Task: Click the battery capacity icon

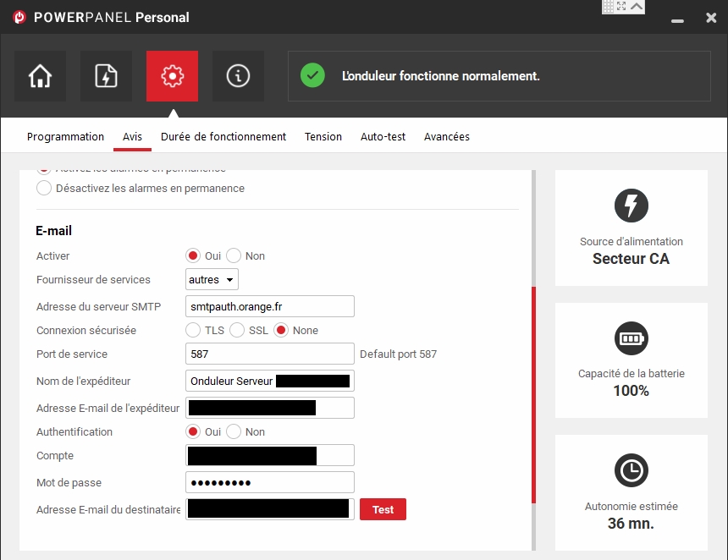Action: tap(631, 338)
